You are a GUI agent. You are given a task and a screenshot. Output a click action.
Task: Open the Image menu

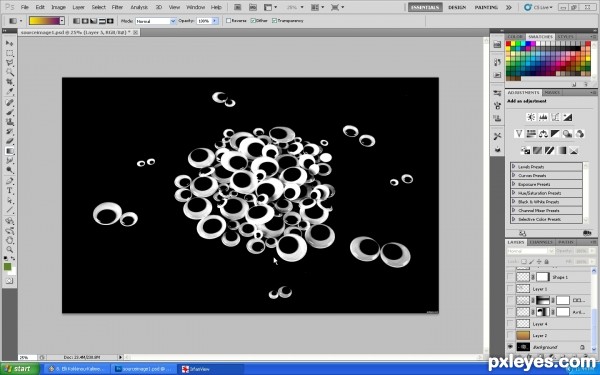click(x=59, y=7)
